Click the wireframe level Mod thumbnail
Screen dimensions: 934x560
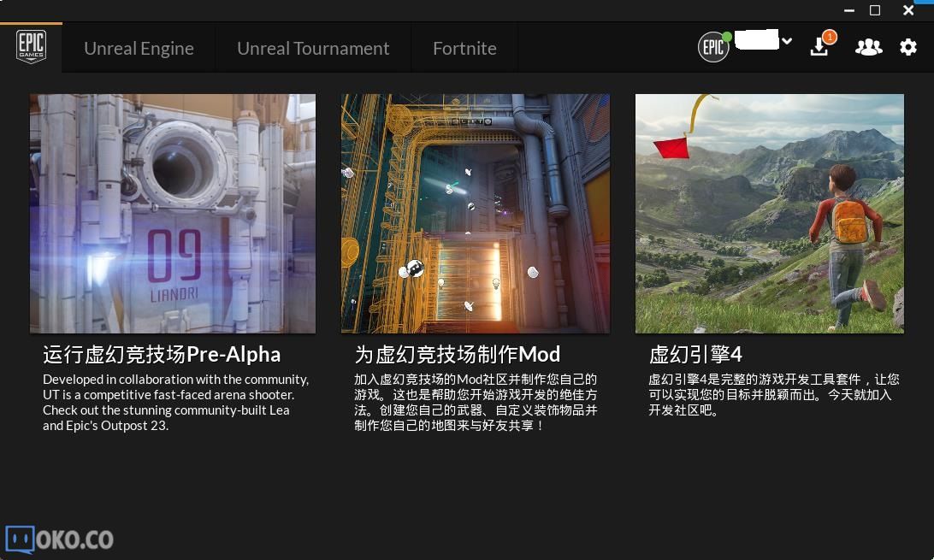[476, 214]
